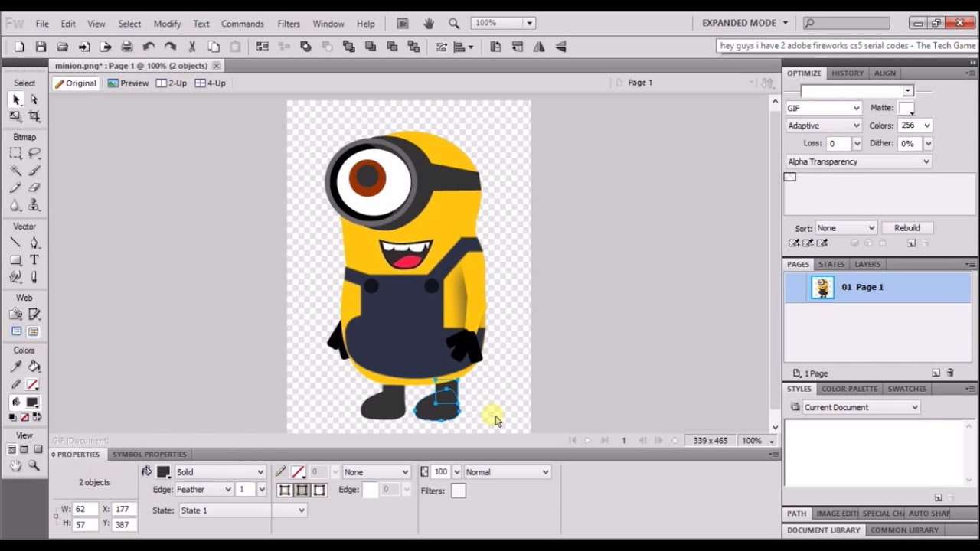Switch to the Layers tab
Screen dimensions: 980x551
pyautogui.click(x=867, y=264)
